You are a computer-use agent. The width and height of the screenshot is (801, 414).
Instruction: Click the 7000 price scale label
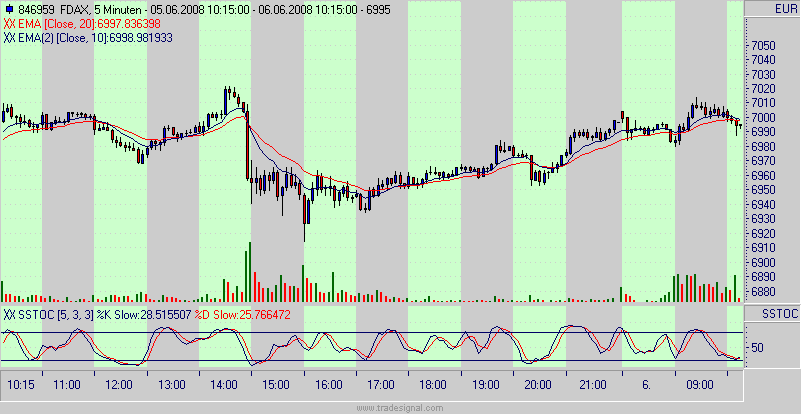coord(763,118)
